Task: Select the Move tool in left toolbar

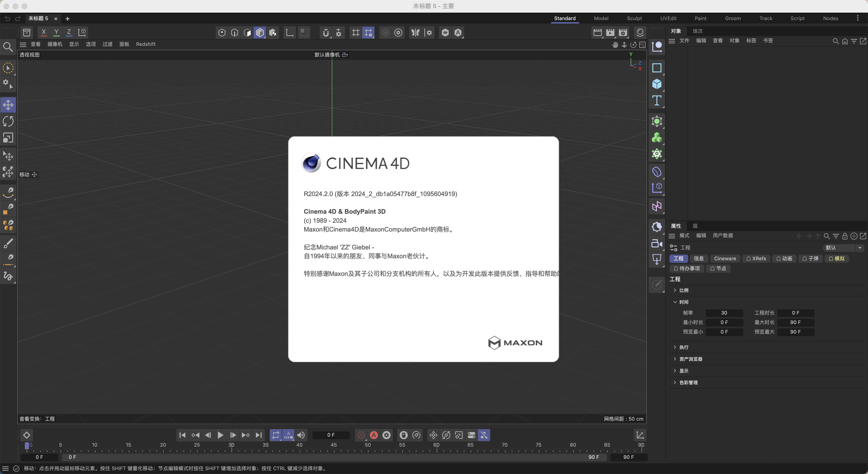Action: point(8,105)
